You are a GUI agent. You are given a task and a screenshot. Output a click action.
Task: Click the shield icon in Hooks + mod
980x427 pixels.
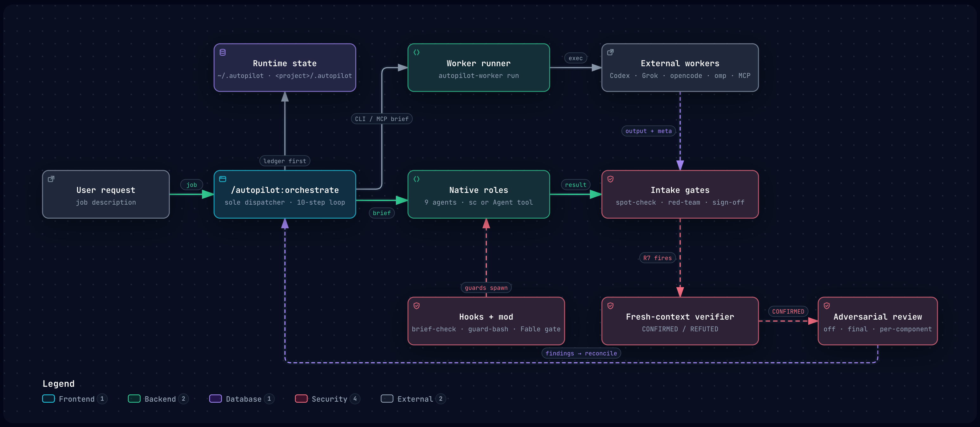[416, 306]
